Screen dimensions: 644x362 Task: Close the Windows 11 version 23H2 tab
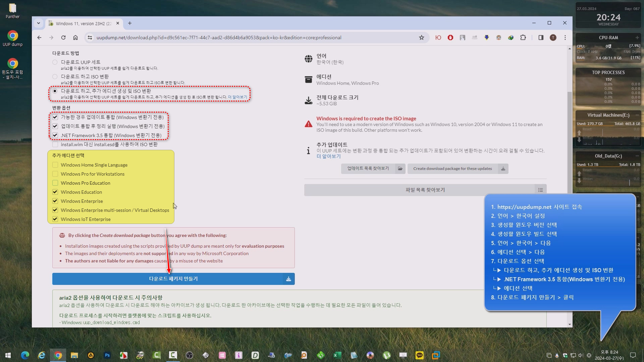(118, 23)
